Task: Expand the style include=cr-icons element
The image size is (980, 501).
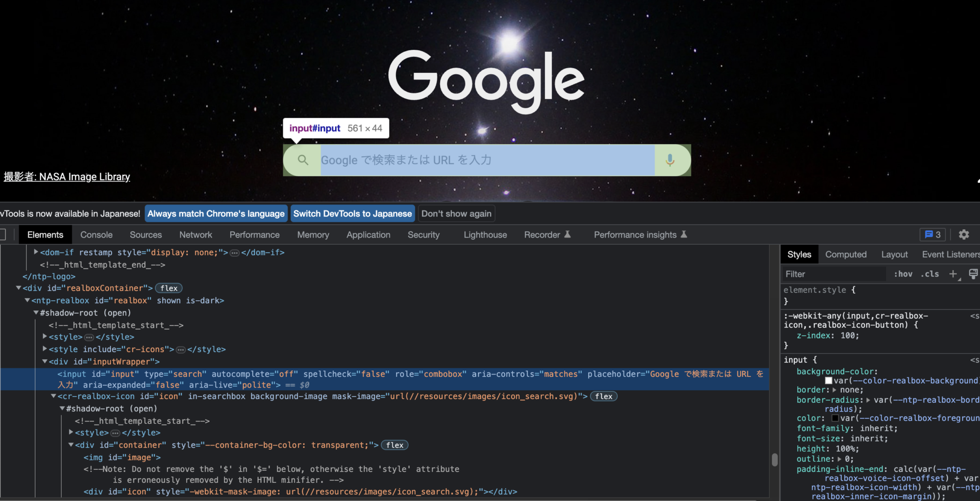Action: point(45,349)
